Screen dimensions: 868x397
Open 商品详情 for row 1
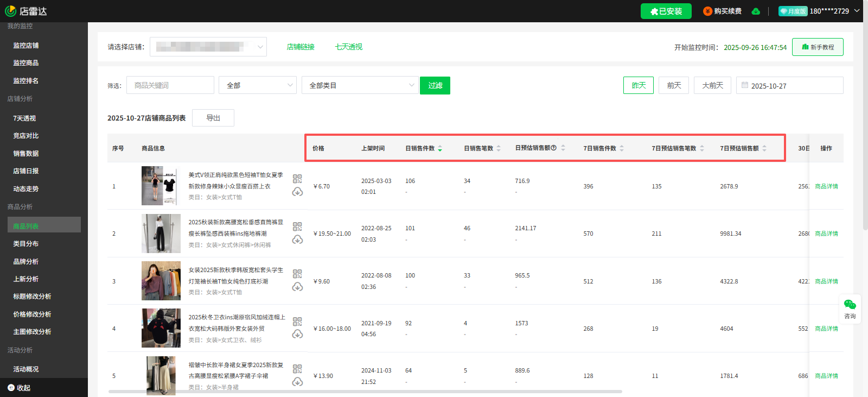(826, 186)
